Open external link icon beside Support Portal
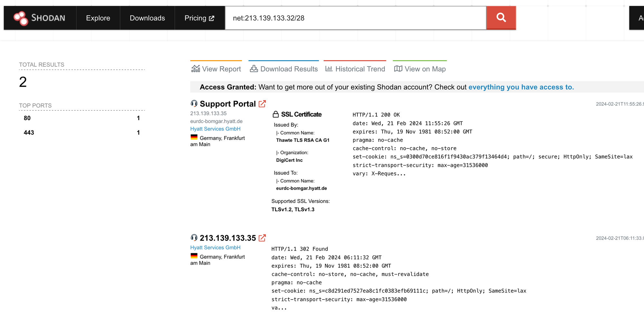Viewport: 644px width, 334px height. (262, 104)
